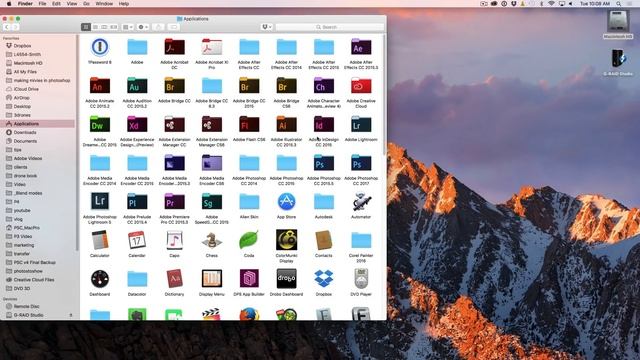640x360 pixels.
Task: Open the Edit menu
Action: (56, 4)
